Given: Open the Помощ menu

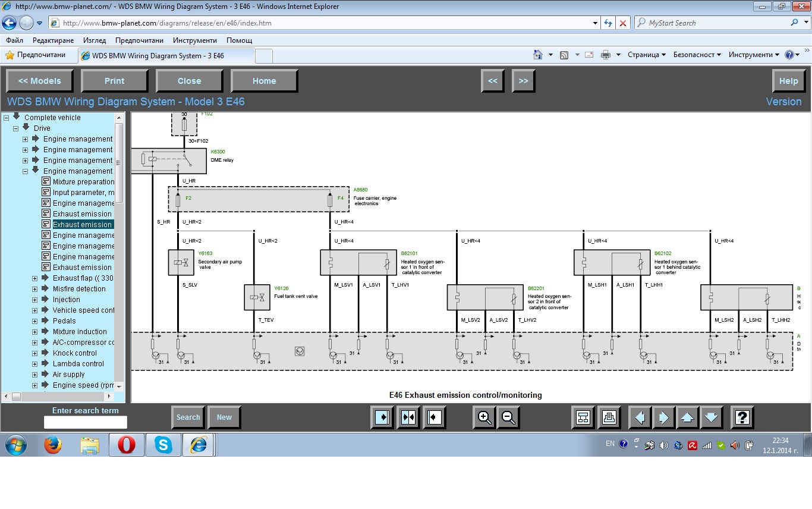Looking at the screenshot, I should click(240, 40).
